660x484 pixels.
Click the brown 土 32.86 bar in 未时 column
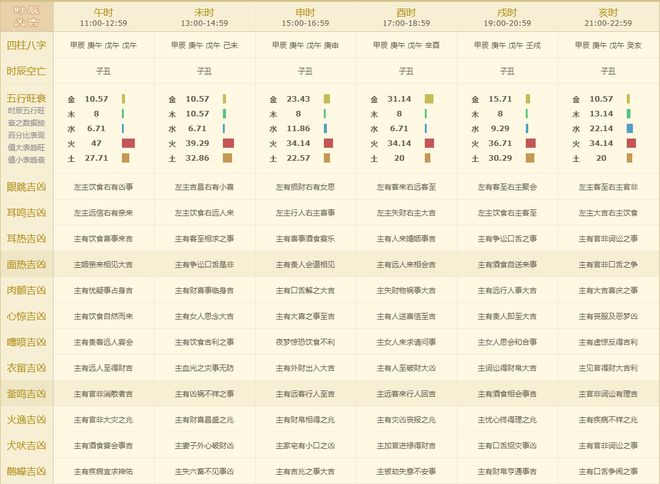coord(227,158)
